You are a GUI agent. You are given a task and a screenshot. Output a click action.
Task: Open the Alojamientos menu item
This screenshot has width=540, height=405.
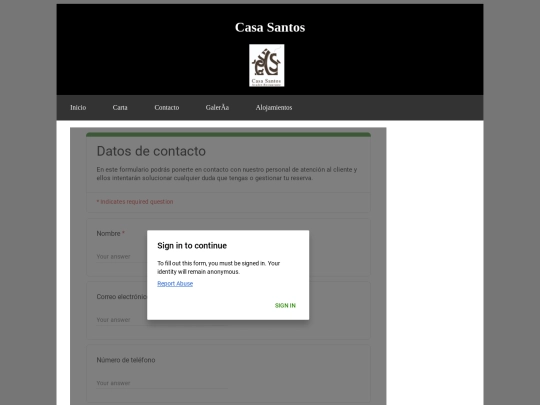click(274, 107)
